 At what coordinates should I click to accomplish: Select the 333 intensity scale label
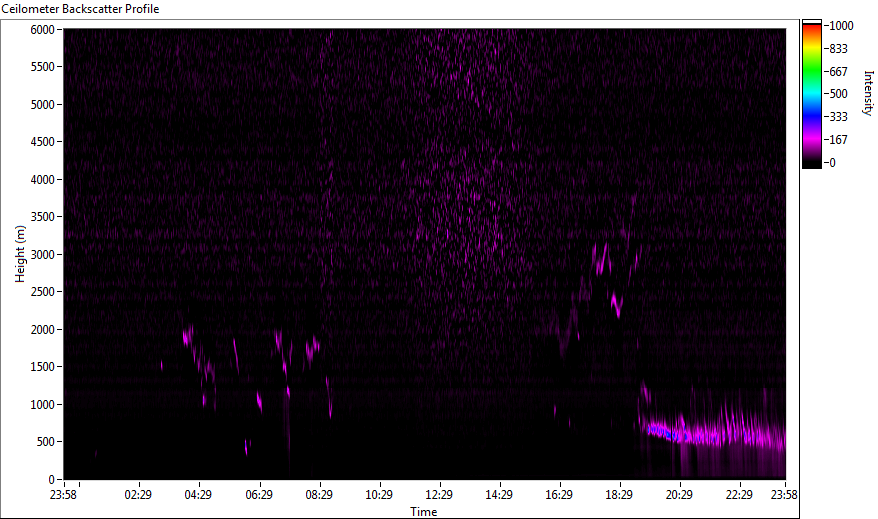pos(838,117)
